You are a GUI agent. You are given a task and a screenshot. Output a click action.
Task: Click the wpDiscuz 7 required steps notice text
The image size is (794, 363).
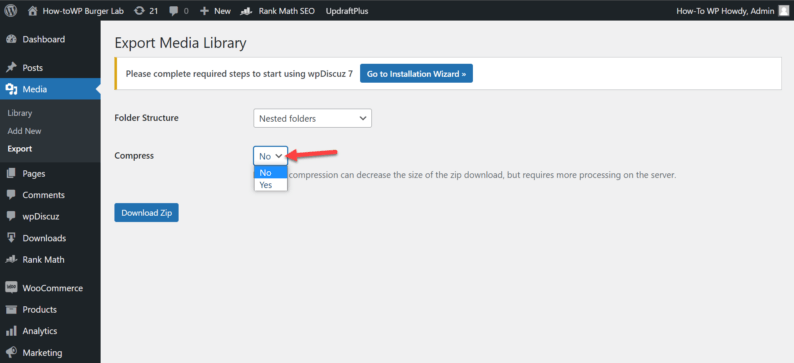click(x=239, y=73)
